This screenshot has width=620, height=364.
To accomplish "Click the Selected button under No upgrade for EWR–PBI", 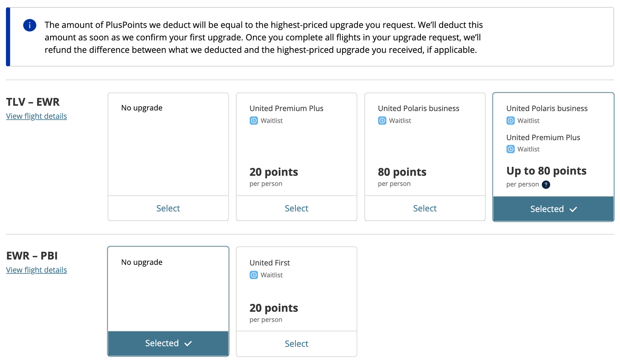I will 168,343.
